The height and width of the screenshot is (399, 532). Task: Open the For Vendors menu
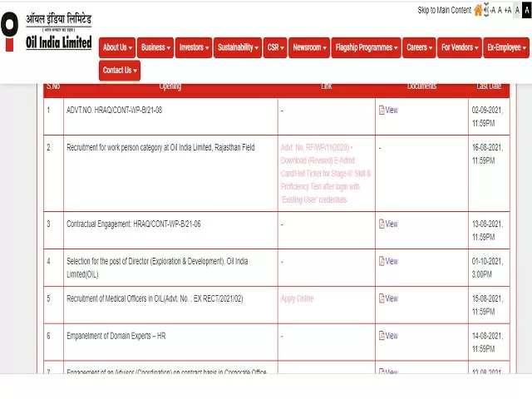(x=460, y=47)
